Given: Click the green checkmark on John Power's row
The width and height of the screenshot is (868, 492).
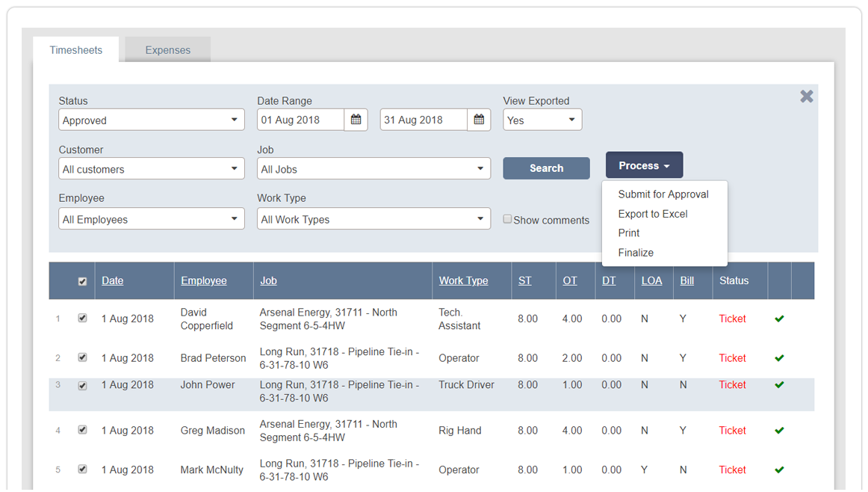Looking at the screenshot, I should 779,384.
